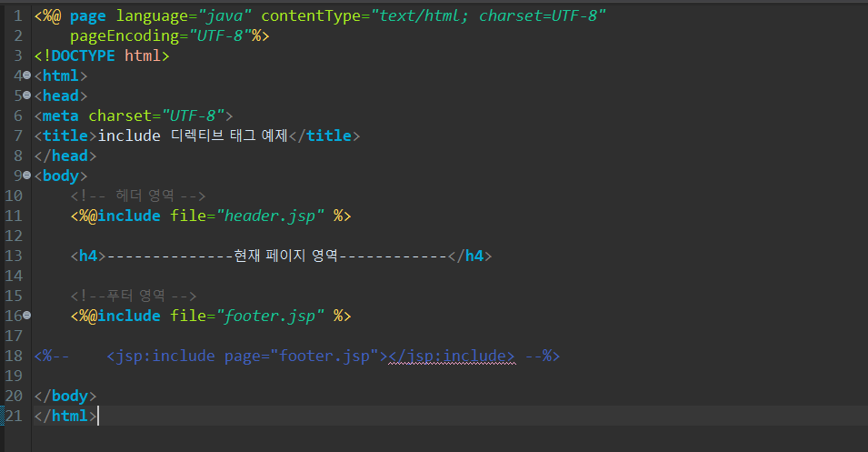Click the line number 1 in gutter
The image size is (868, 452).
17,15
